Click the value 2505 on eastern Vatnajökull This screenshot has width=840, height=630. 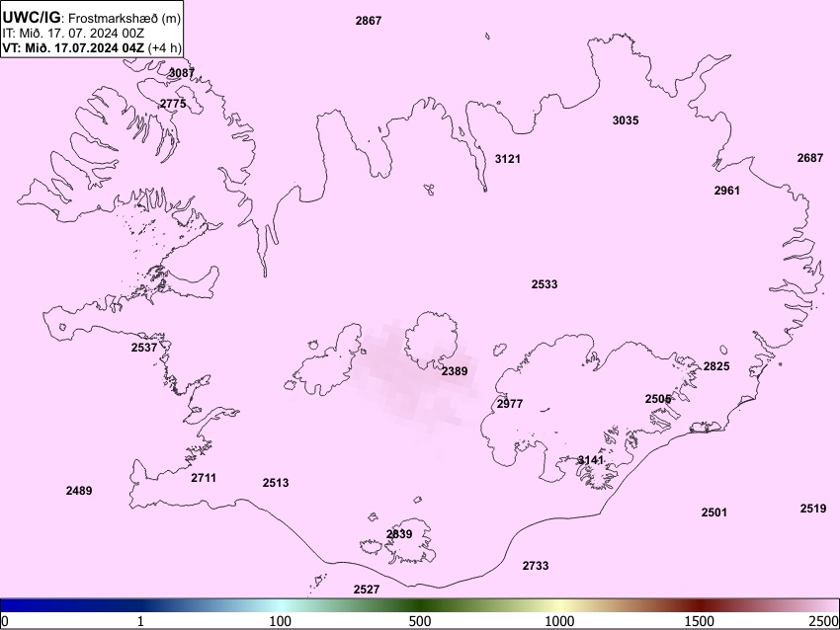[658, 399]
